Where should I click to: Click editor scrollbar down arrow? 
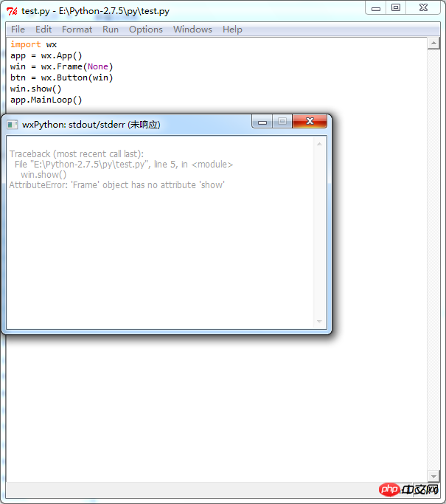(x=433, y=476)
